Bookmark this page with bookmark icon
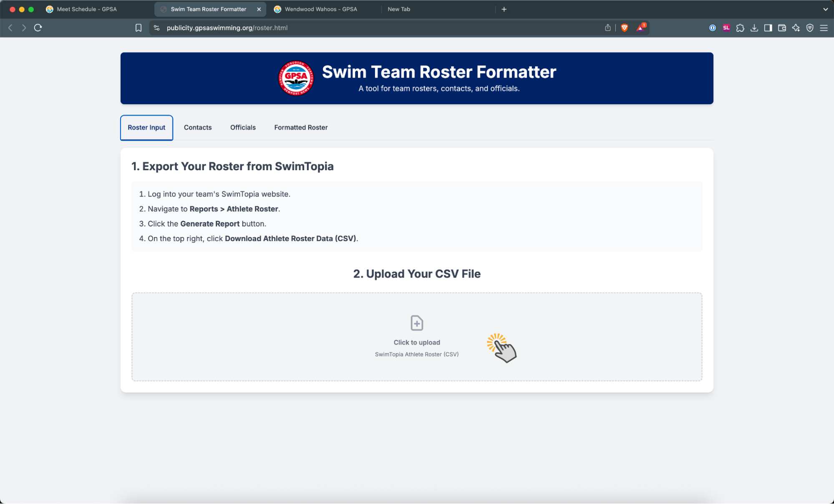The image size is (834, 504). [x=139, y=28]
